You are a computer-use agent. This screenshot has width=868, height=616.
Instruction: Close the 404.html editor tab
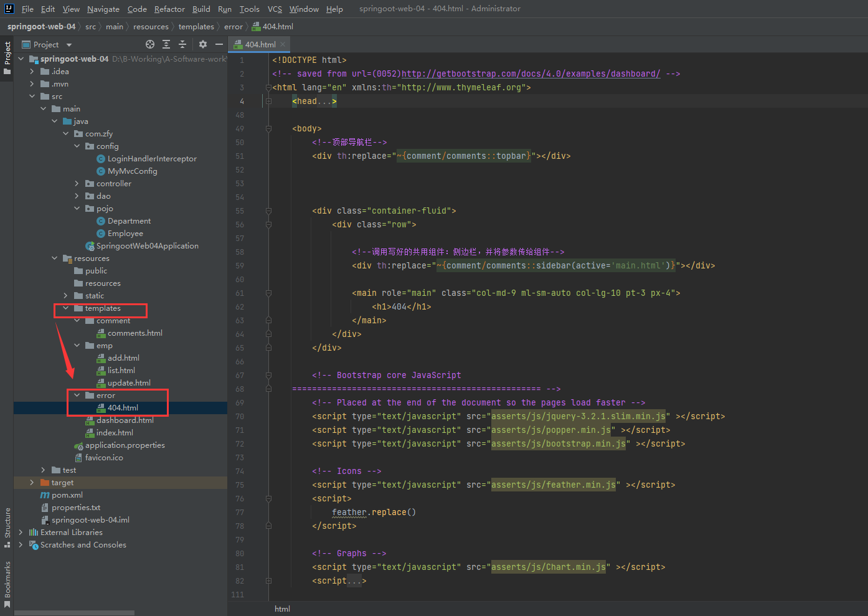click(283, 44)
